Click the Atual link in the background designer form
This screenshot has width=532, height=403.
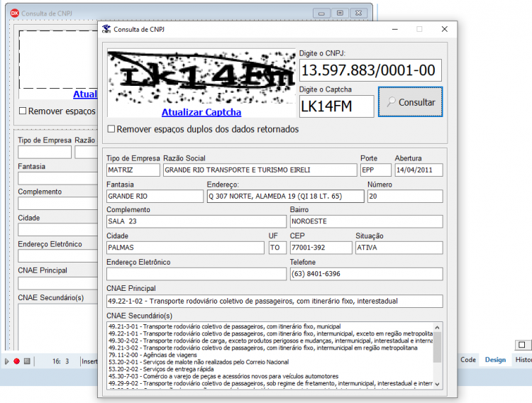click(x=85, y=94)
